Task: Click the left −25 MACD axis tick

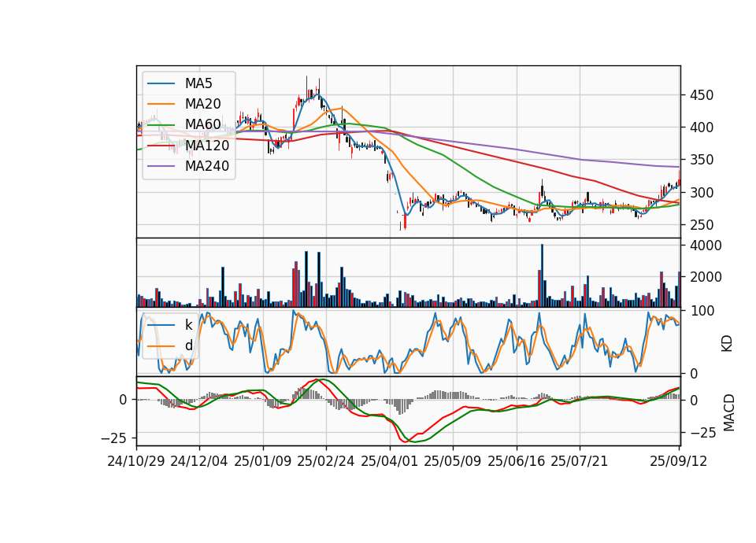Action: (x=113, y=438)
